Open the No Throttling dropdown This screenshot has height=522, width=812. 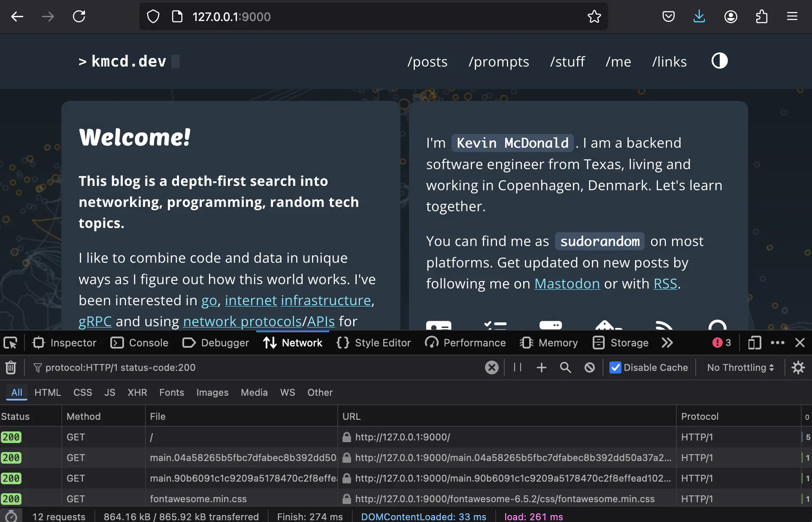[x=740, y=367]
